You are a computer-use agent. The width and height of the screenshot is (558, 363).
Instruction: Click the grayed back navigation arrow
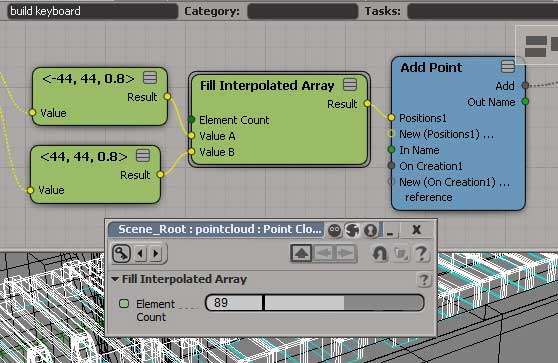[323, 253]
